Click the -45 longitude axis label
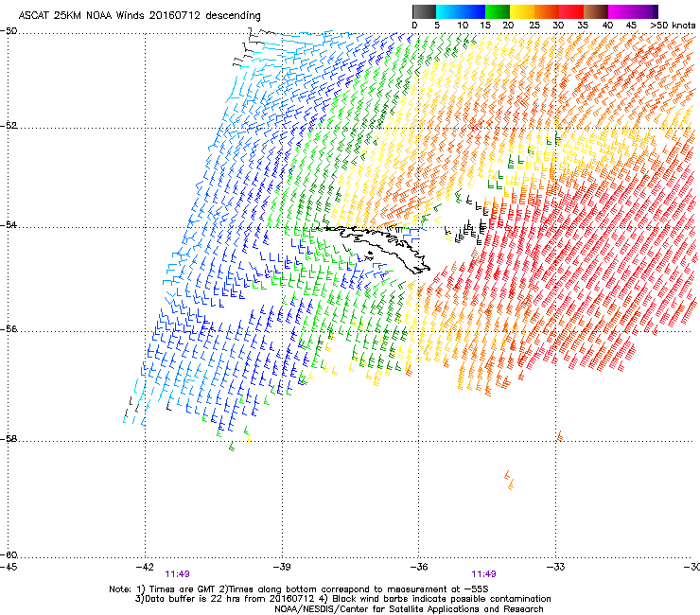Viewport: 700px width, 615px height. tap(9, 567)
